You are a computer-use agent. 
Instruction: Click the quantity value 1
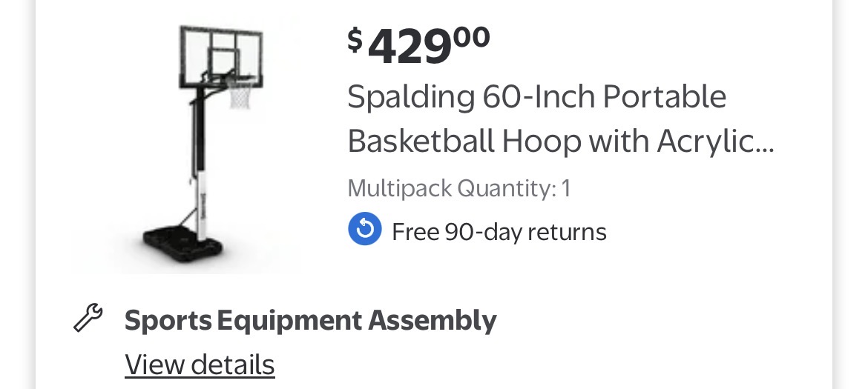point(565,188)
